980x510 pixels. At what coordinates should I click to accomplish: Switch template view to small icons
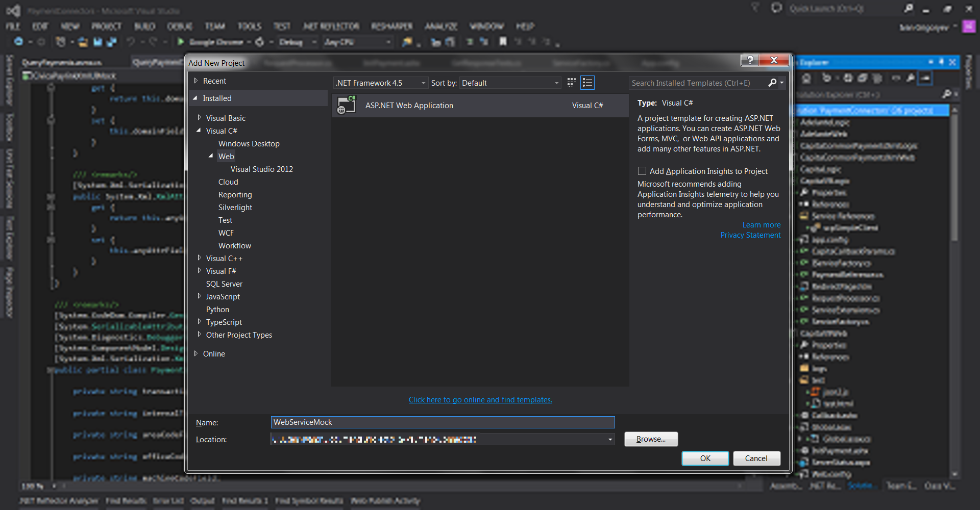(x=571, y=83)
